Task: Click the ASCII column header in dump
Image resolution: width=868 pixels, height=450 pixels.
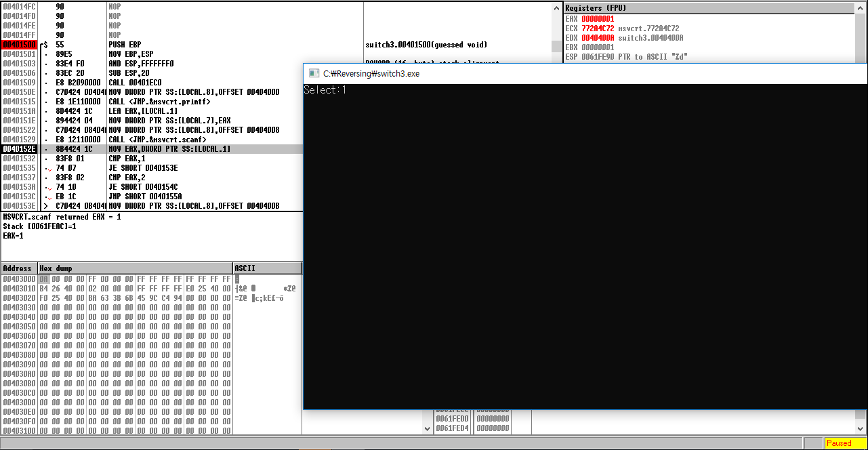Action: 267,268
